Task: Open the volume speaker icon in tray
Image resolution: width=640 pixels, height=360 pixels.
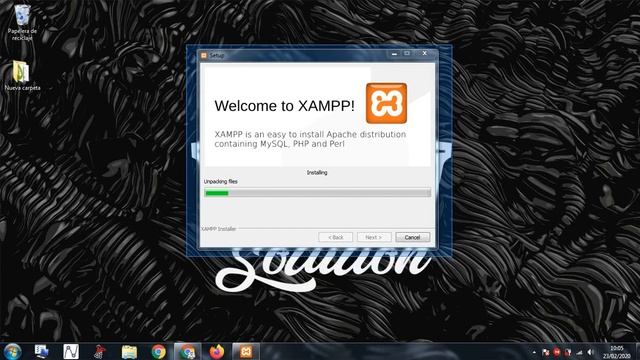Action: pyautogui.click(x=591, y=352)
